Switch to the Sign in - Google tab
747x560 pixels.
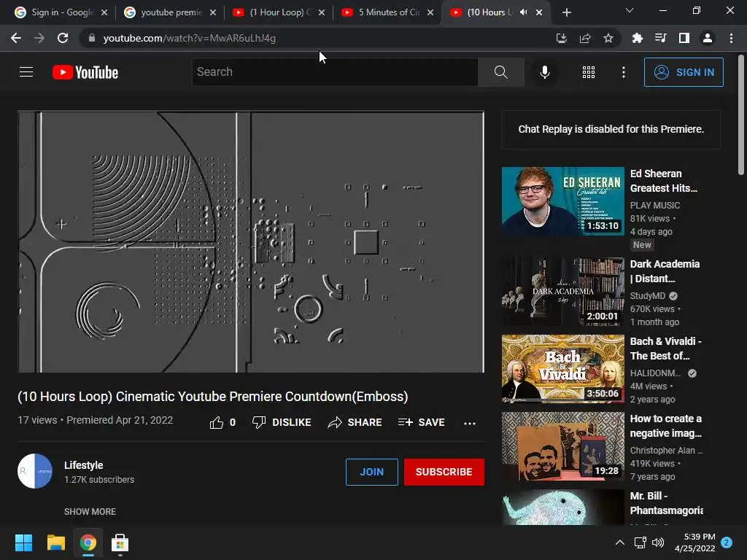coord(61,12)
